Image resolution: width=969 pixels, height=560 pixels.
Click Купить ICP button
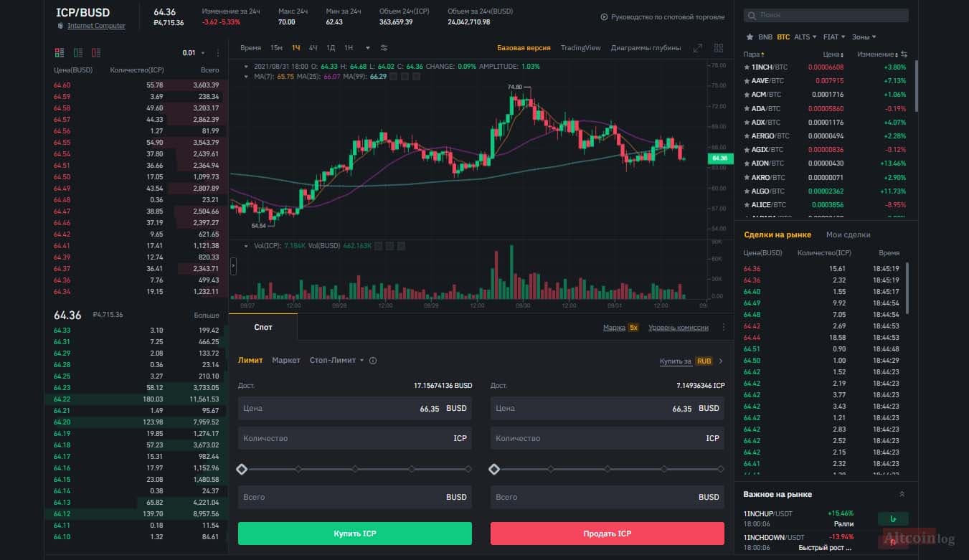click(355, 533)
